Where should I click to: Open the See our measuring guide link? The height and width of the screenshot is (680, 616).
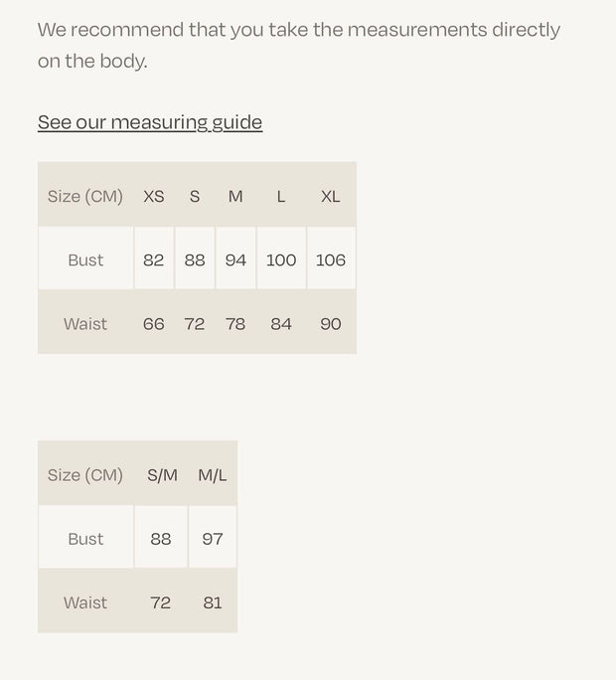click(150, 122)
